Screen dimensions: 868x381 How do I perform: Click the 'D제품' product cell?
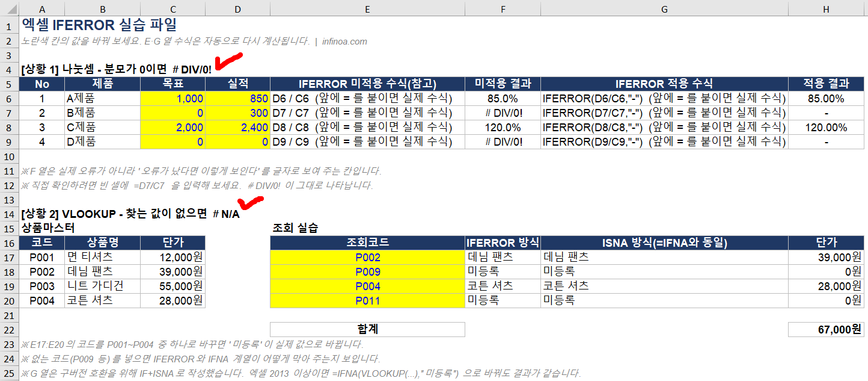click(x=102, y=141)
